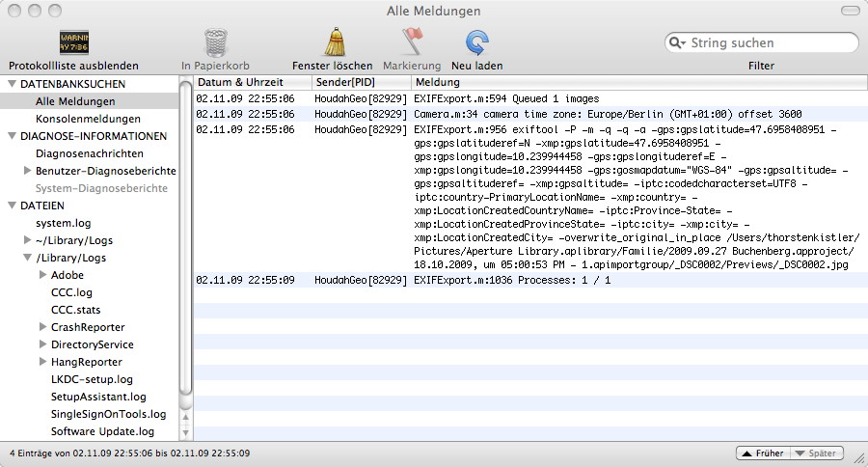Clear the window with the Fenster löschen broom
The height and width of the screenshot is (467, 868).
(x=335, y=42)
